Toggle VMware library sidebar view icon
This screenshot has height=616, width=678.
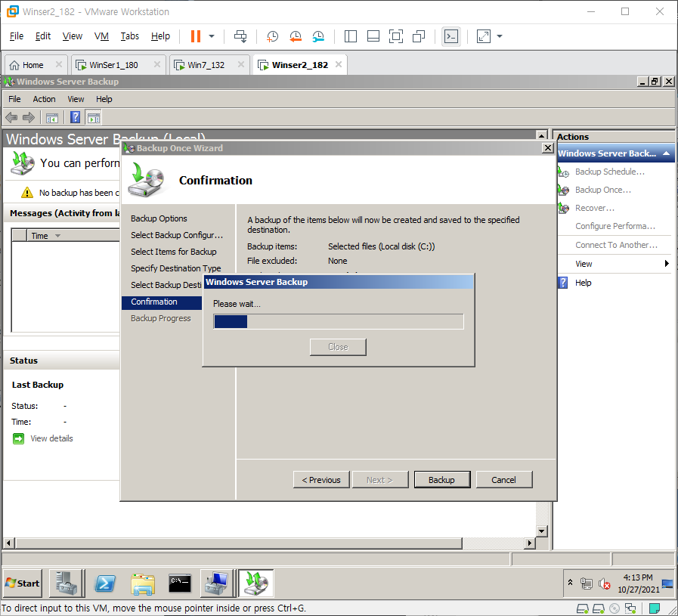(350, 36)
